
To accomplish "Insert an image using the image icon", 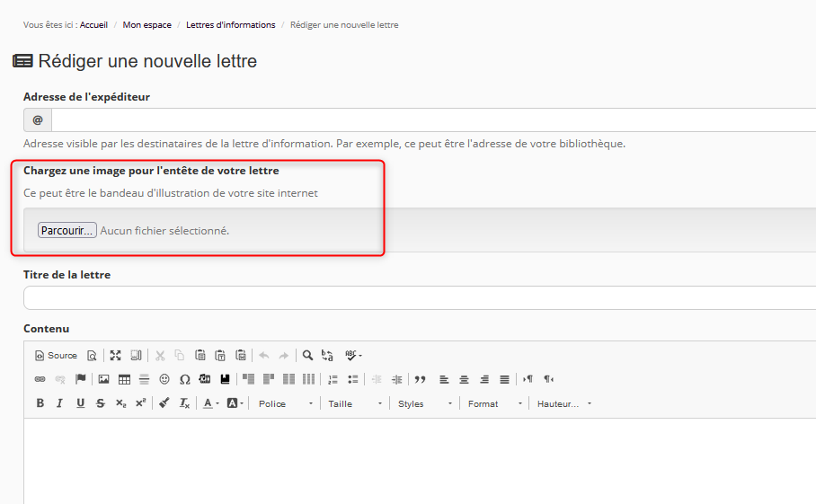I will pos(103,379).
